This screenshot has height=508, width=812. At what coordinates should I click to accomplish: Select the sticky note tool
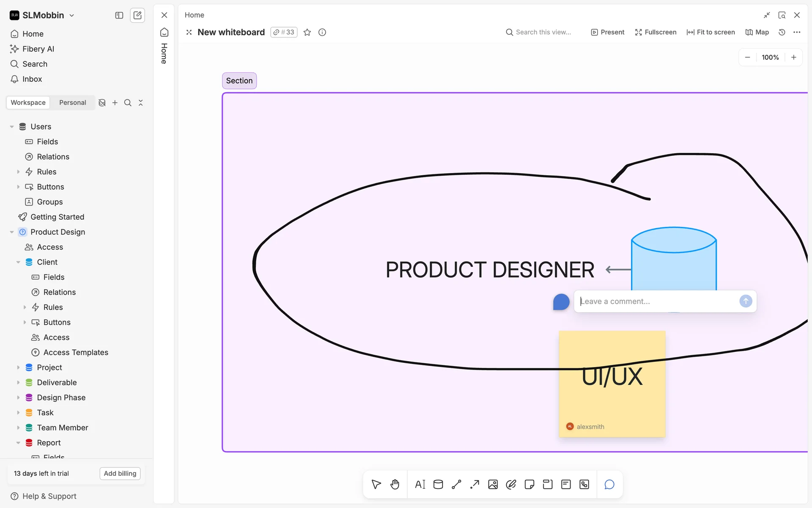(529, 484)
